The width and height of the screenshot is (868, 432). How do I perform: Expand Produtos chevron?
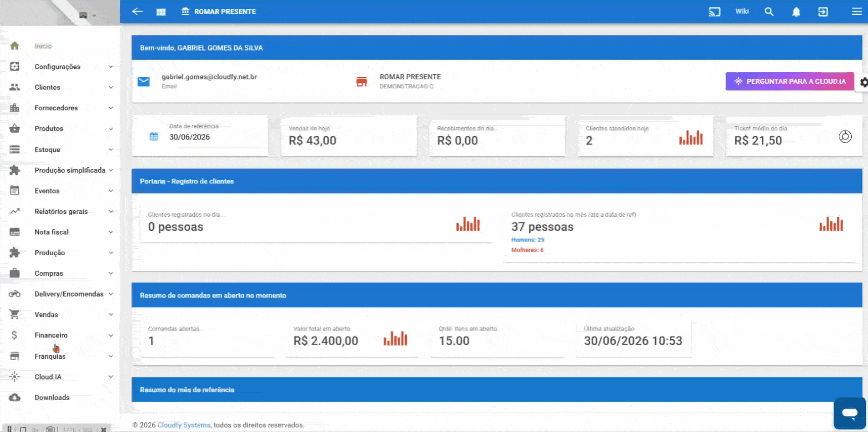click(111, 129)
